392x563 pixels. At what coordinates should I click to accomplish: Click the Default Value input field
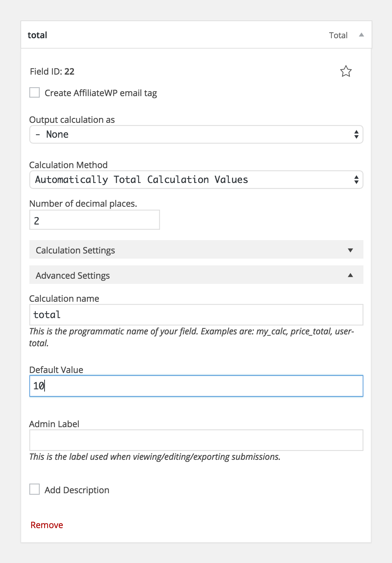point(196,386)
